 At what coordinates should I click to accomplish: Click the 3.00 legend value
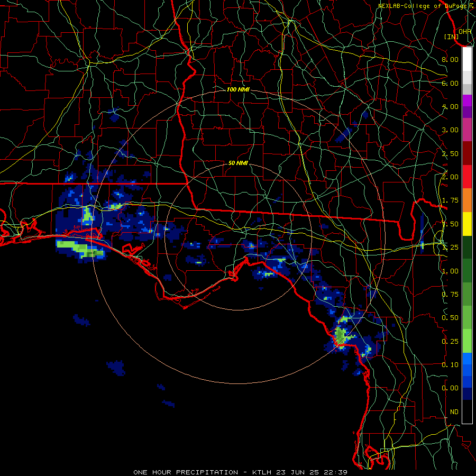coord(450,130)
